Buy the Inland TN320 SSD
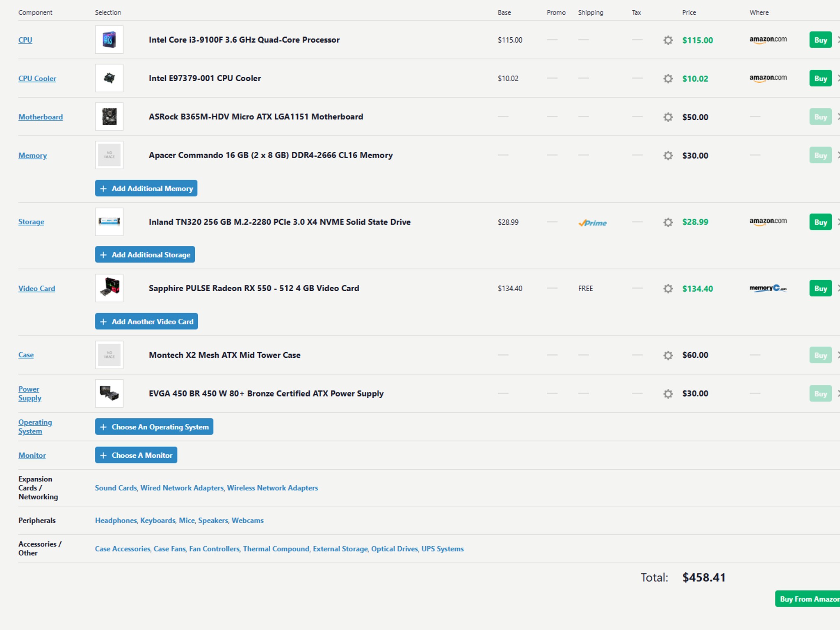This screenshot has width=840, height=630. coord(820,222)
